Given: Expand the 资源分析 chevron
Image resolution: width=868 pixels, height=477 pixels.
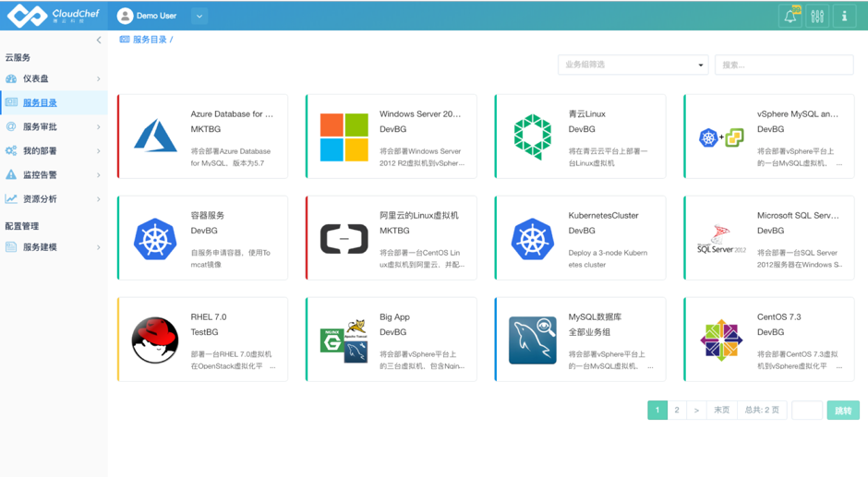Looking at the screenshot, I should (99, 199).
